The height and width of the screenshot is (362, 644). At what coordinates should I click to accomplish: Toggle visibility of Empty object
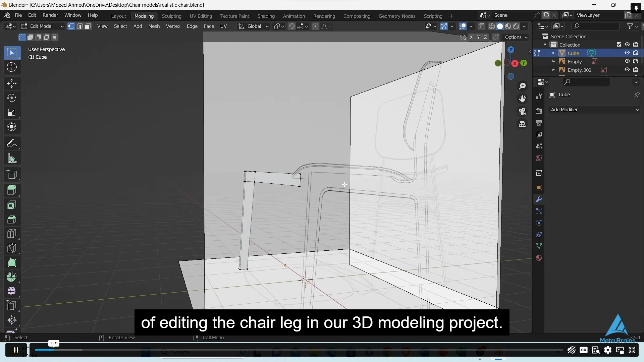point(627,61)
